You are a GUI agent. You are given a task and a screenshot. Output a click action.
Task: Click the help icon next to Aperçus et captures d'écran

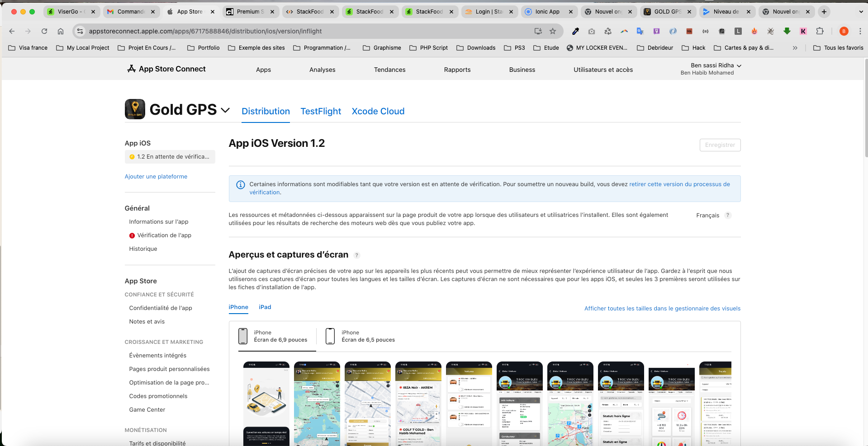click(x=356, y=255)
